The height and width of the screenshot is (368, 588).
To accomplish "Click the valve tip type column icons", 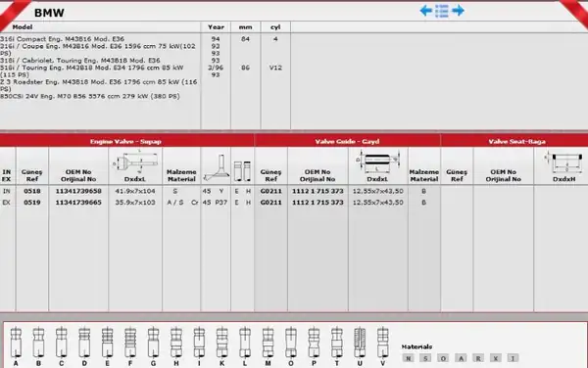I will (242, 171).
